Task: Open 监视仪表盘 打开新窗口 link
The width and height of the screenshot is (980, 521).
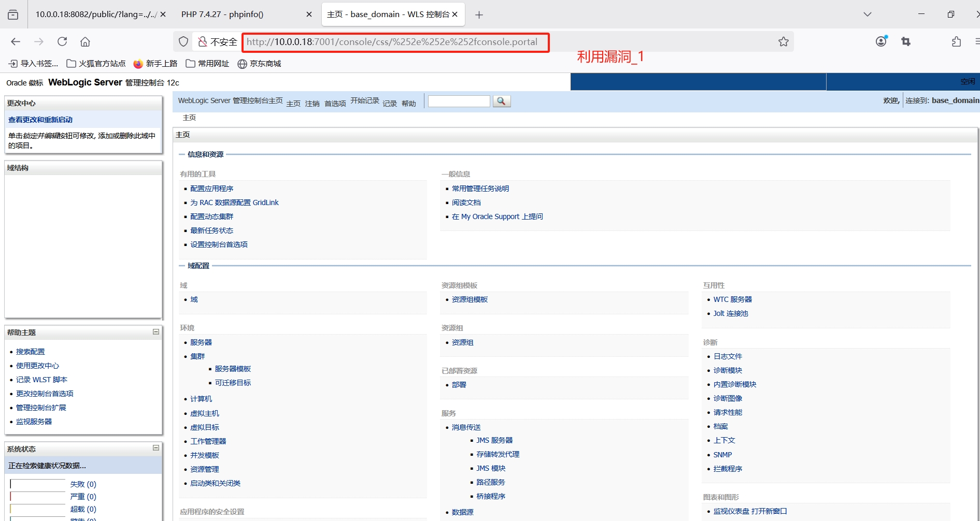Action: 750,511
